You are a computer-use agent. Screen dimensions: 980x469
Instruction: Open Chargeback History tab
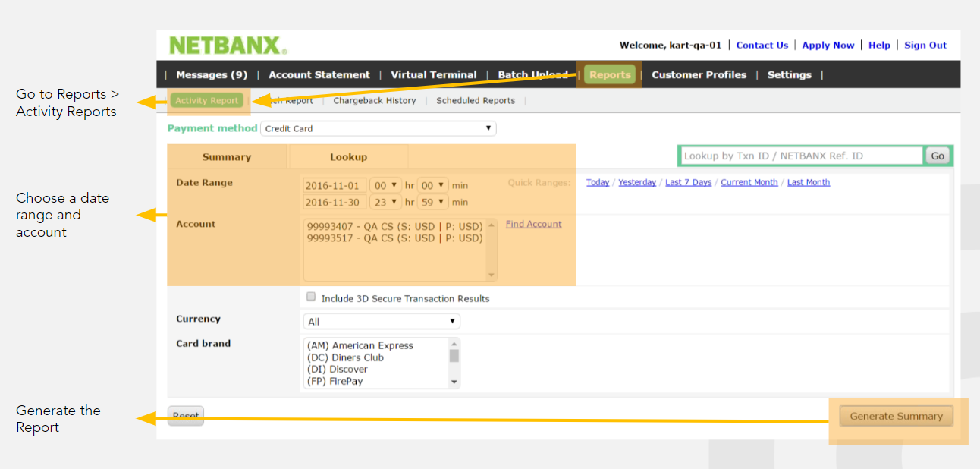tap(374, 100)
